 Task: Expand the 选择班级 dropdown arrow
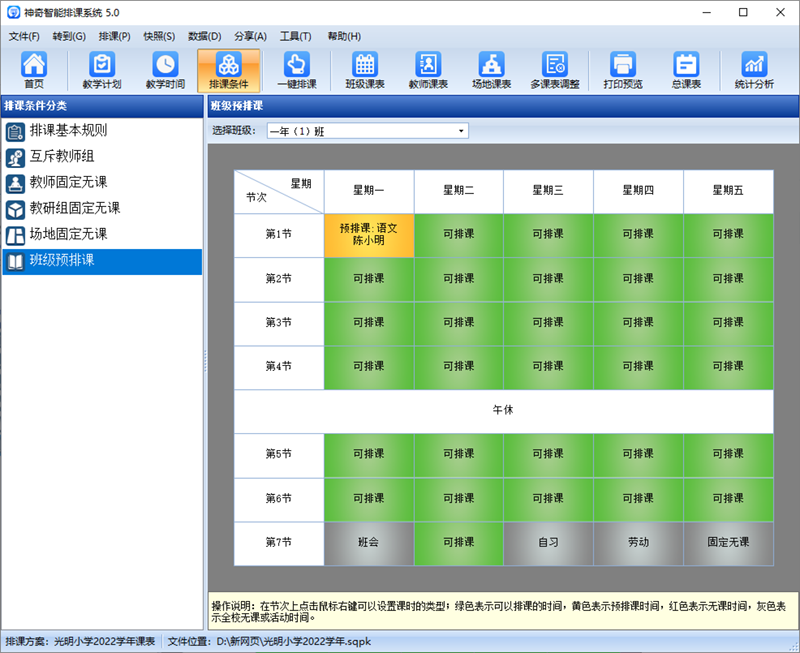[x=461, y=131]
